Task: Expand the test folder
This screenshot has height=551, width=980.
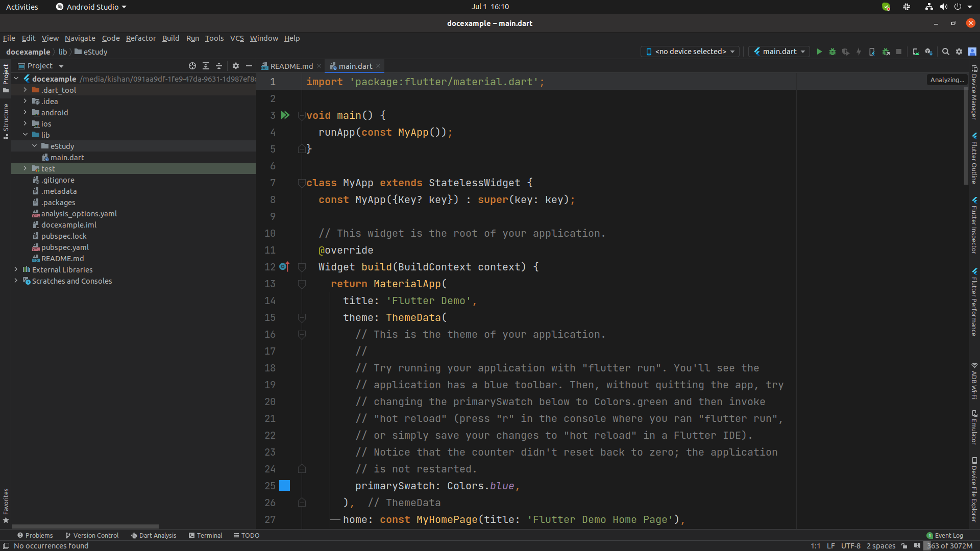Action: click(x=25, y=168)
